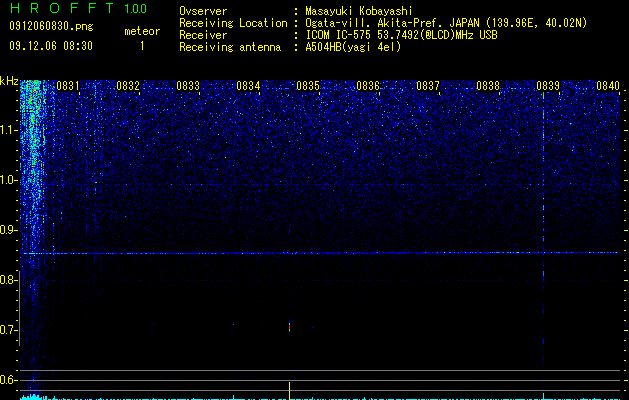
Task: Click the 0839 time marker
Action: [x=548, y=86]
